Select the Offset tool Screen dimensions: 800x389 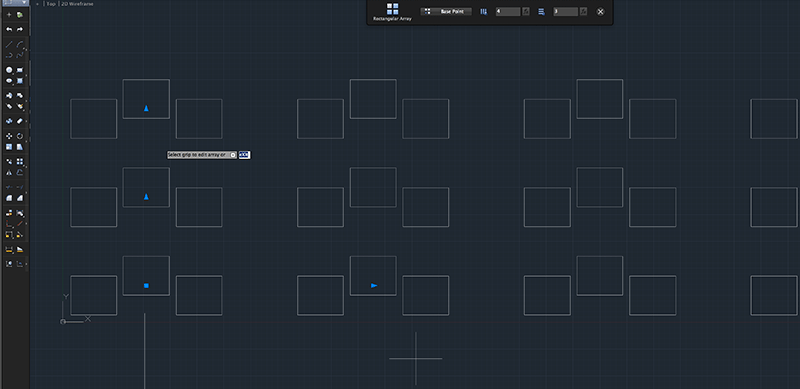(19, 173)
